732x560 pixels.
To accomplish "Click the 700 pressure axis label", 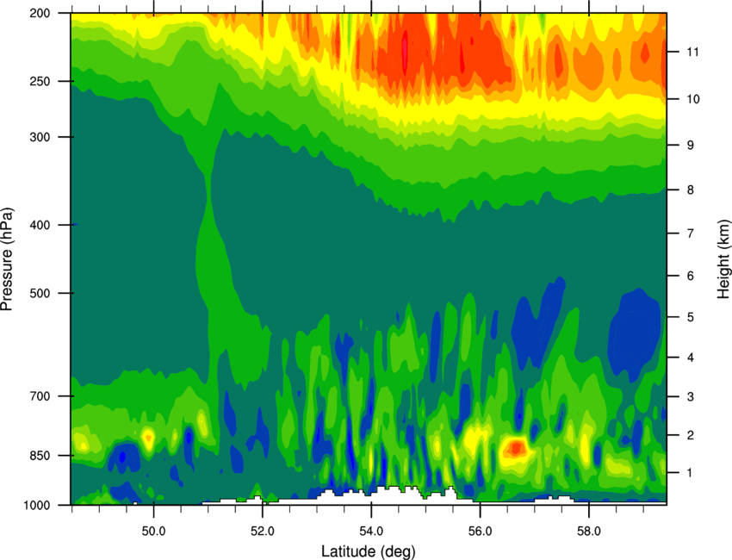I will point(40,396).
